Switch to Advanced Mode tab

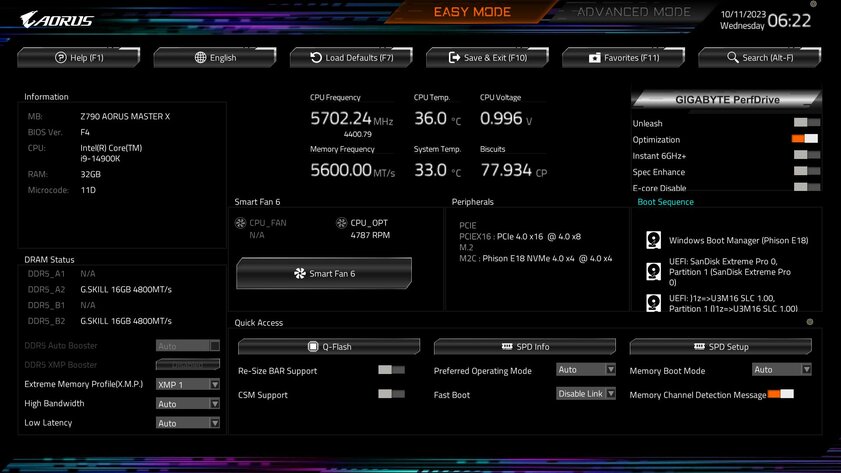[x=633, y=12]
